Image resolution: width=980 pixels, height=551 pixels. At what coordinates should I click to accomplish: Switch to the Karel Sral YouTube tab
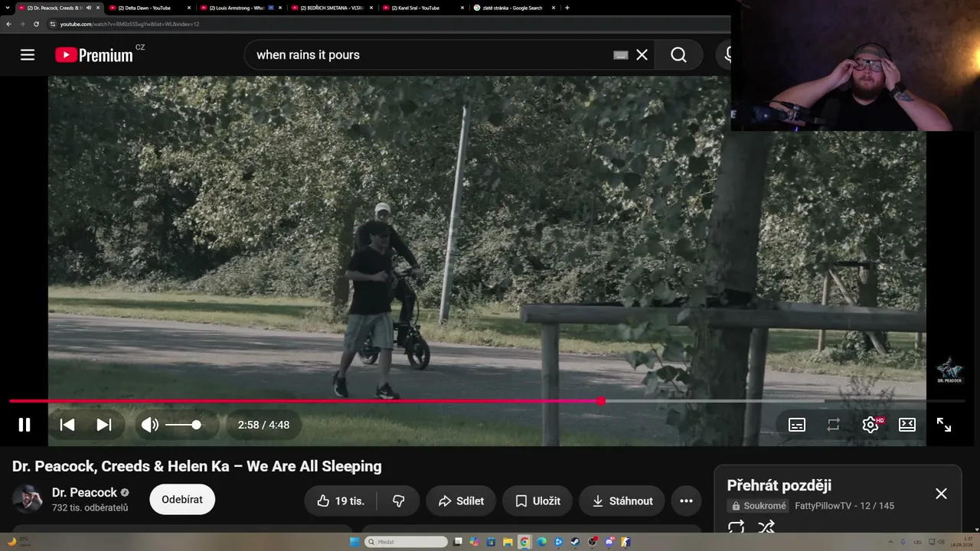pyautogui.click(x=422, y=8)
